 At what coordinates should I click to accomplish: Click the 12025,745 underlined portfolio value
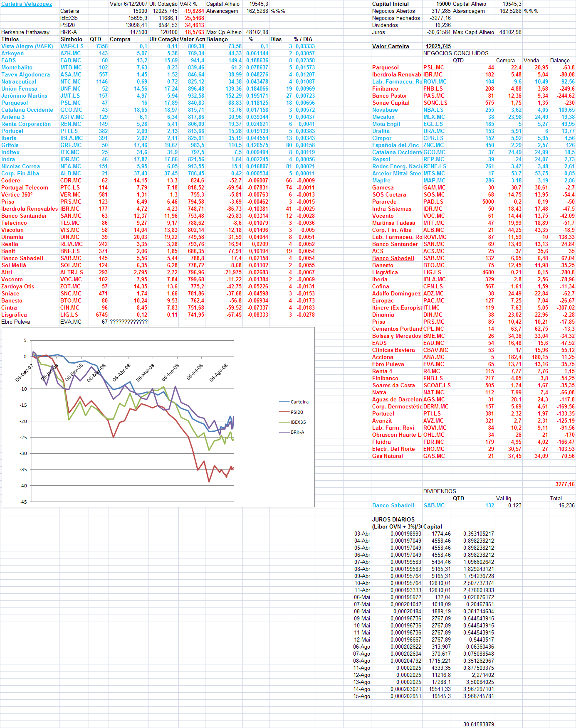pyautogui.click(x=438, y=47)
